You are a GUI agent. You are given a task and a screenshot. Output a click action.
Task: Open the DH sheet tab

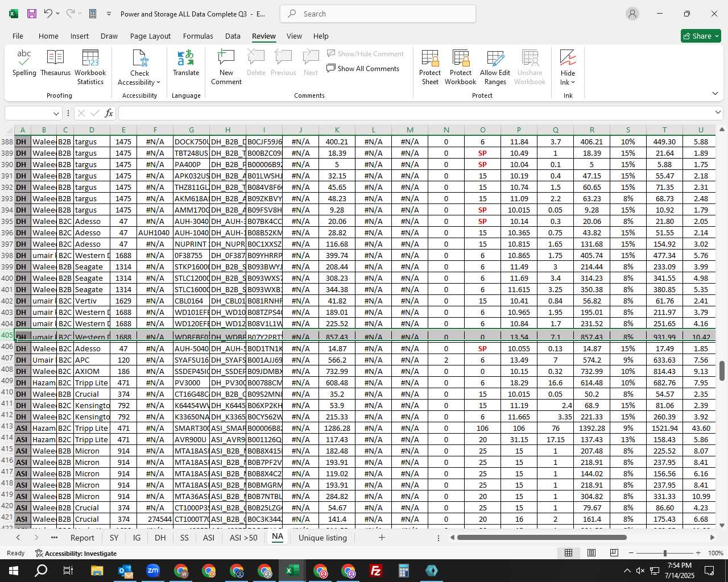coord(160,538)
